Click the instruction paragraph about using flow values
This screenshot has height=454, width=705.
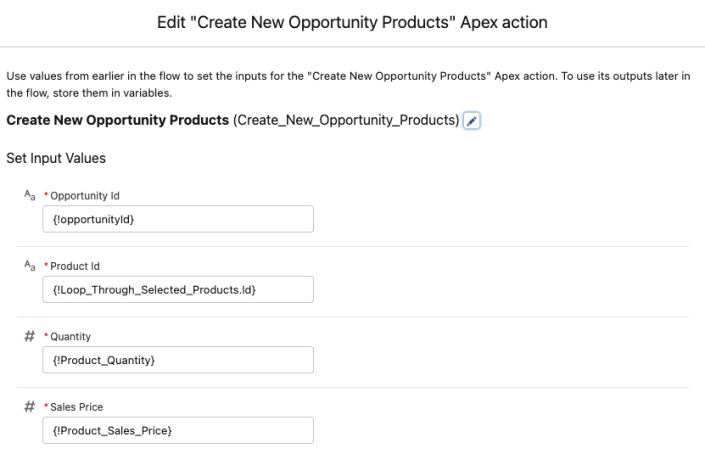[x=352, y=84]
